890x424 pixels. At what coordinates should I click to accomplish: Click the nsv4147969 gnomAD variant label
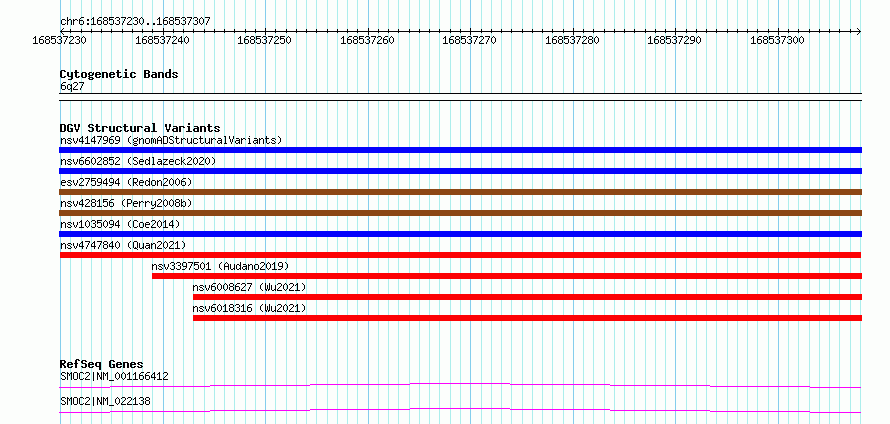tap(171, 140)
